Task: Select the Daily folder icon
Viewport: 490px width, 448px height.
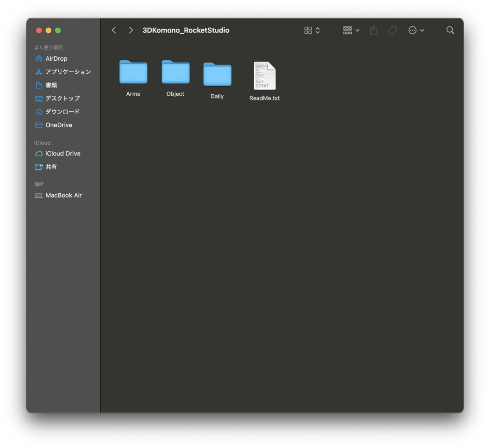Action: tap(217, 74)
